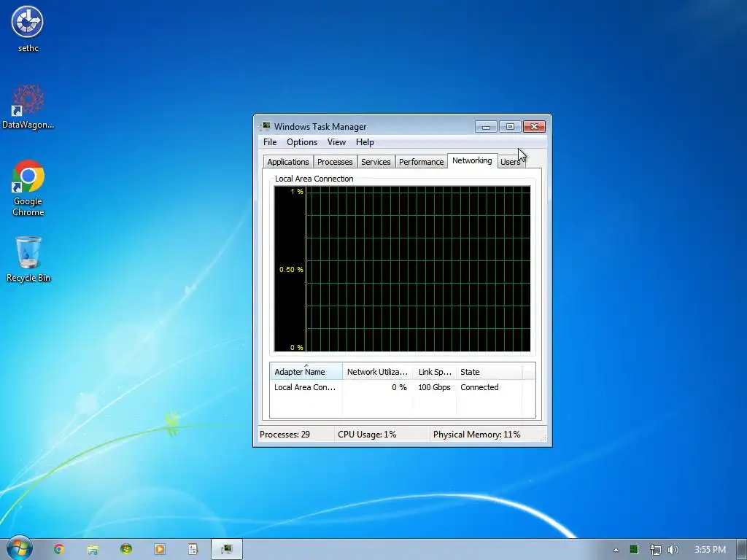747x560 pixels.
Task: Sort by State column header
Action: coord(489,371)
